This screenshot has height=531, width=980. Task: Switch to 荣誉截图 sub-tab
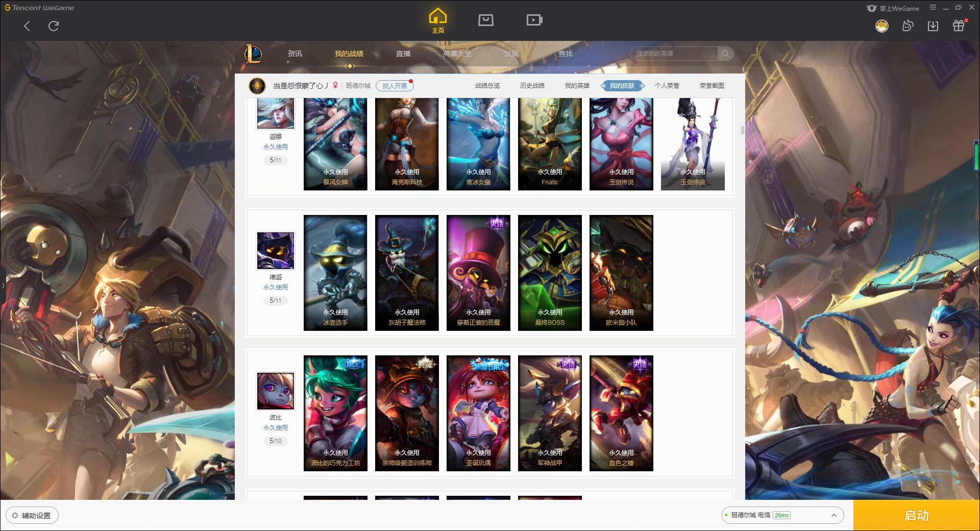click(x=712, y=86)
